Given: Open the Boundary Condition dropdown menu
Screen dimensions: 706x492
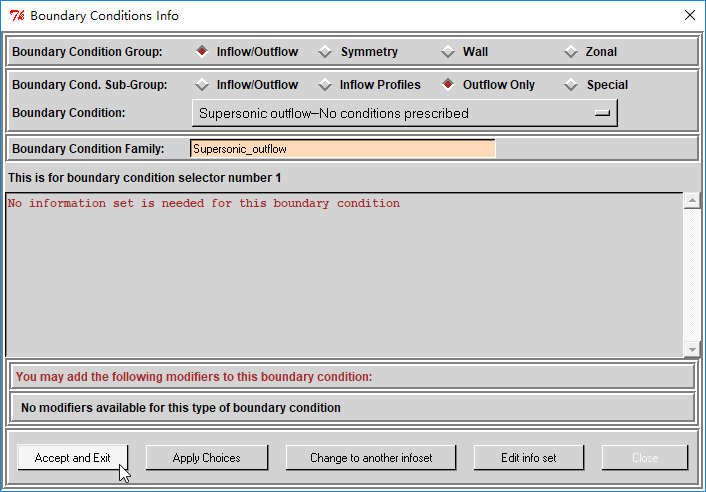Looking at the screenshot, I should coord(404,114).
